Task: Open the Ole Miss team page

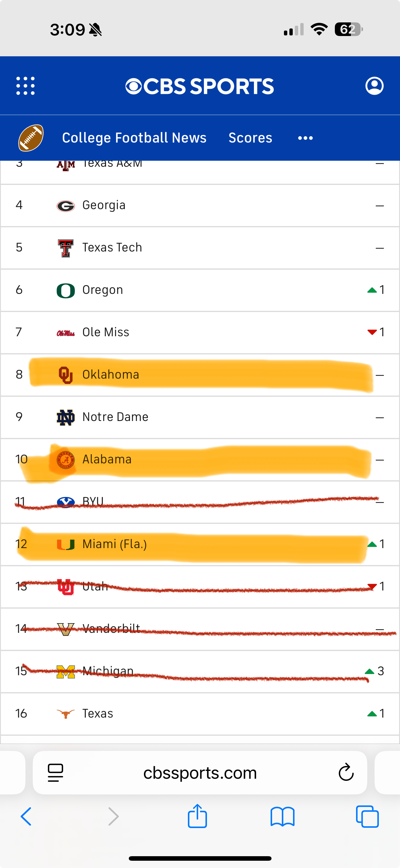Action: pyautogui.click(x=105, y=332)
